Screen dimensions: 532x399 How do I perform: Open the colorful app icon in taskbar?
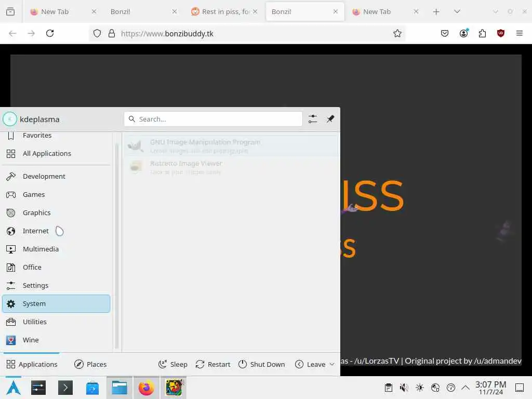[x=174, y=388]
